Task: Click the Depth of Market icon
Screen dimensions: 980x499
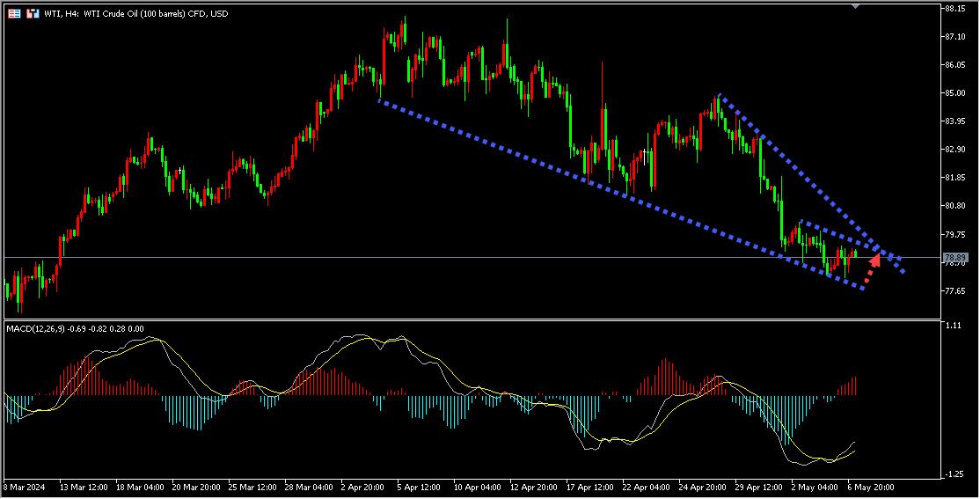Action: tap(33, 13)
